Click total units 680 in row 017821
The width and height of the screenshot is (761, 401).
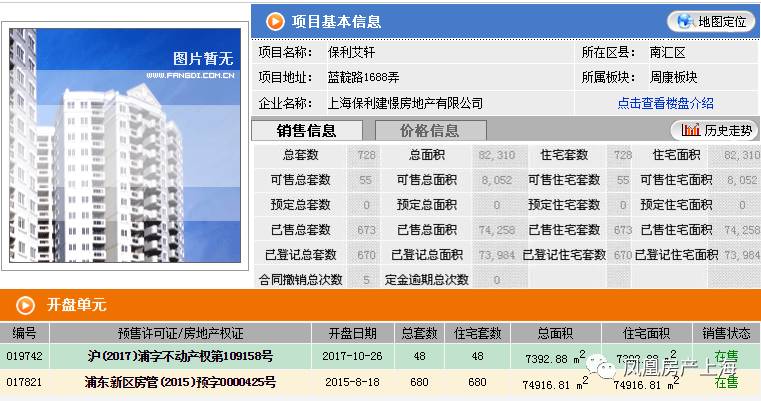click(x=419, y=382)
